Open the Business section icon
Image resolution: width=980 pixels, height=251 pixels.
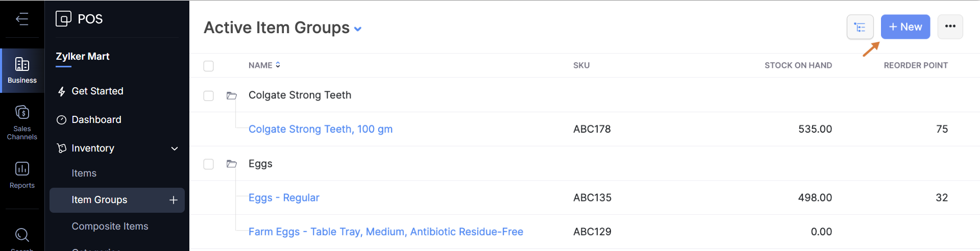22,70
